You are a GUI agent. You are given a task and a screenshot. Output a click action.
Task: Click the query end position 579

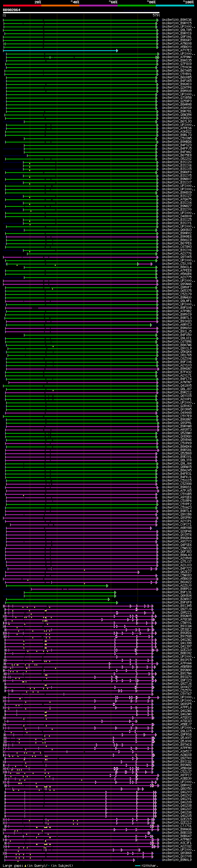(155, 15)
